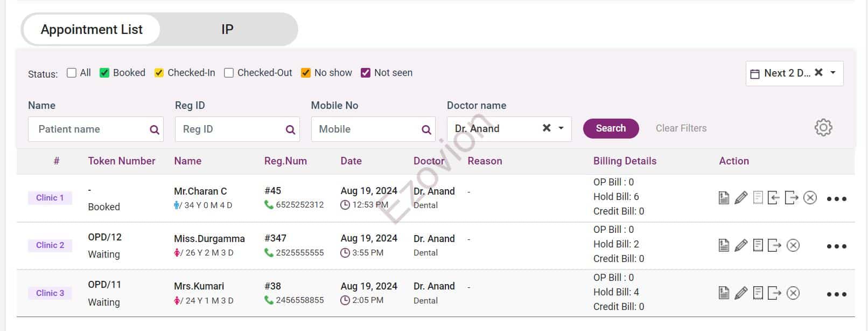This screenshot has height=331, width=868.
Task: Uncheck the Booked status checkbox
Action: pyautogui.click(x=104, y=73)
